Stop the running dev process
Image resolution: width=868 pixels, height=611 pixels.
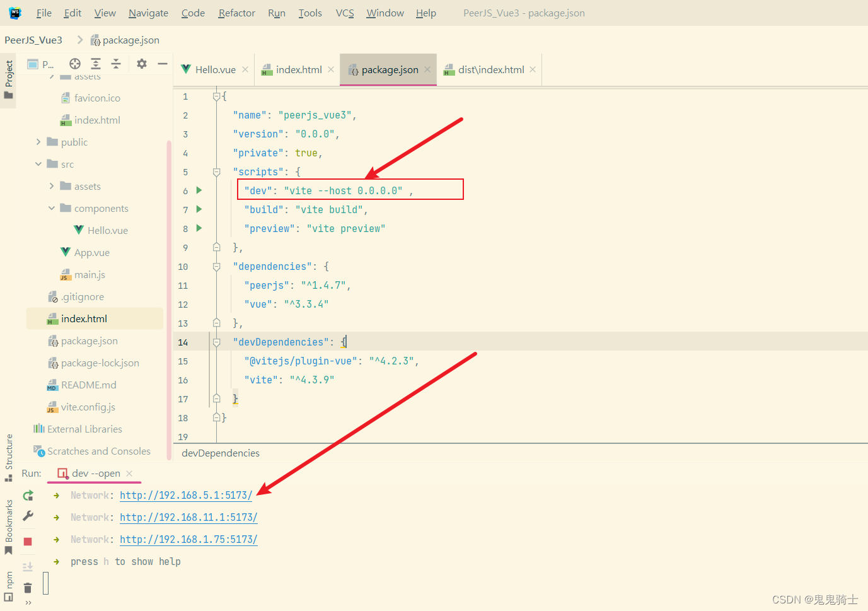coord(28,542)
